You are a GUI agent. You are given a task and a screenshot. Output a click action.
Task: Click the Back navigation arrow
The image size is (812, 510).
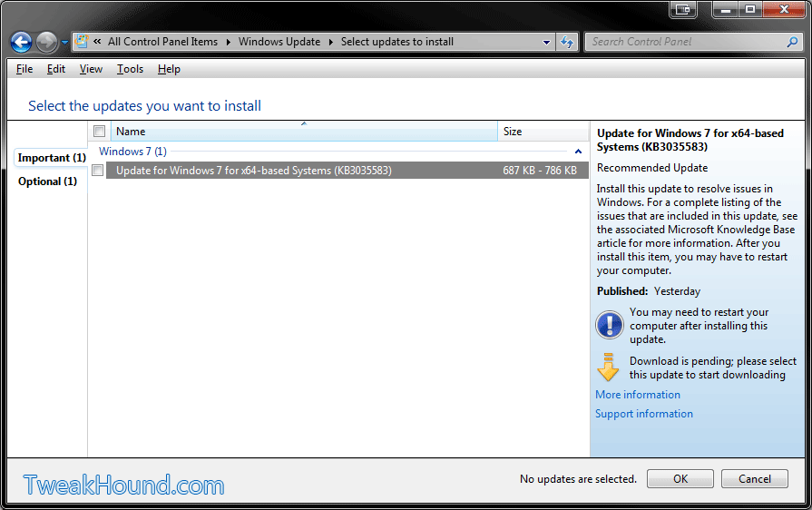(21, 42)
